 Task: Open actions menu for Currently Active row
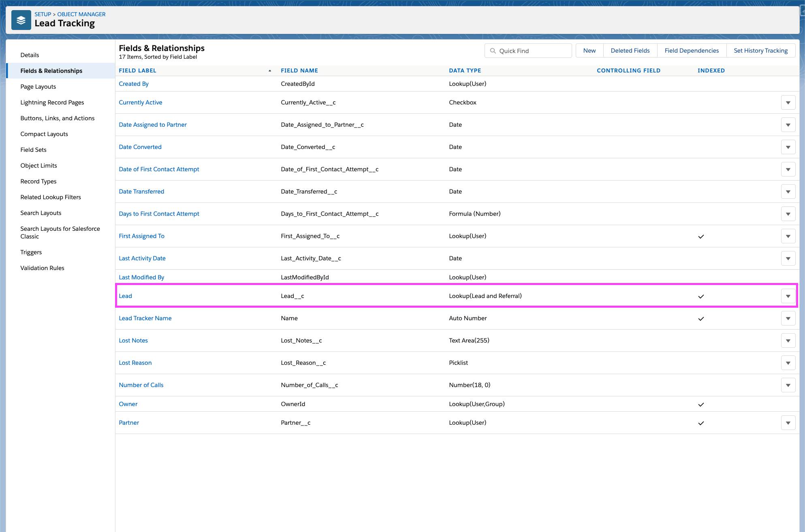click(x=788, y=103)
